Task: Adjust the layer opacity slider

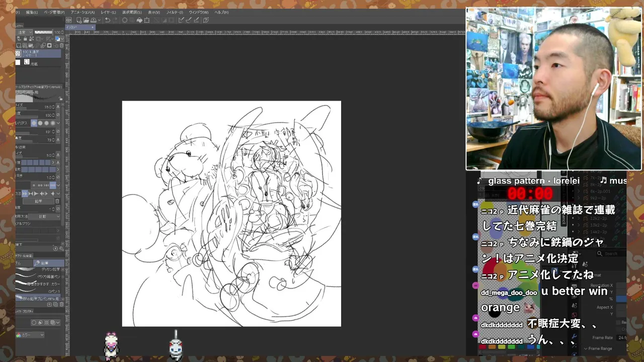Action: coord(43,32)
